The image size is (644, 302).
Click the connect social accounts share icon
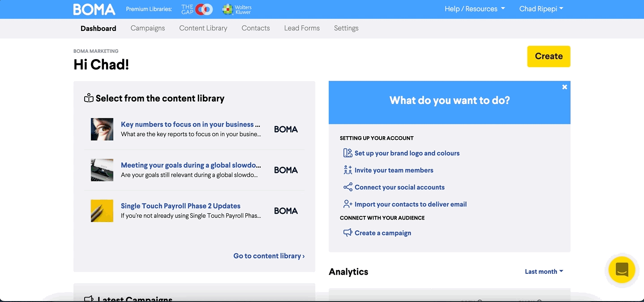point(348,187)
